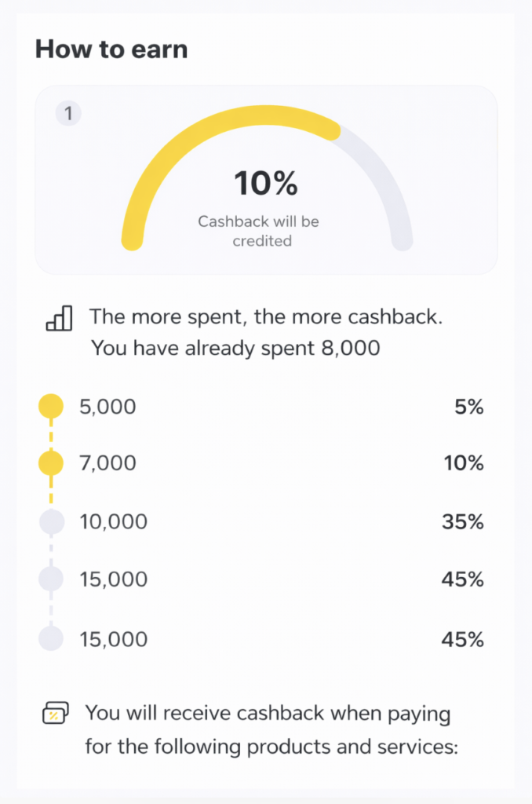Viewport: 532px width, 804px height.
Task: Select the yellow dot for the 5,000 tier
Action: coord(51,407)
